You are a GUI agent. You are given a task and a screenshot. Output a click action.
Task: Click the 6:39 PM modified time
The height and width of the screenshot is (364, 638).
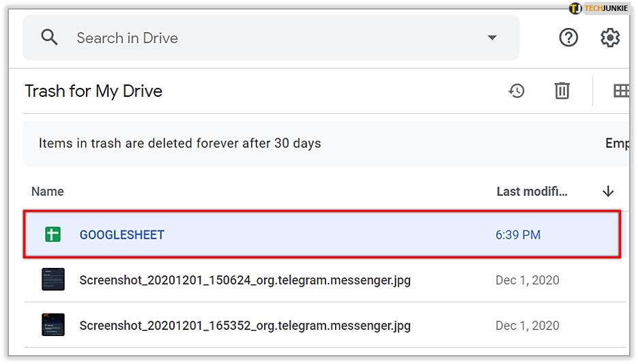click(518, 235)
